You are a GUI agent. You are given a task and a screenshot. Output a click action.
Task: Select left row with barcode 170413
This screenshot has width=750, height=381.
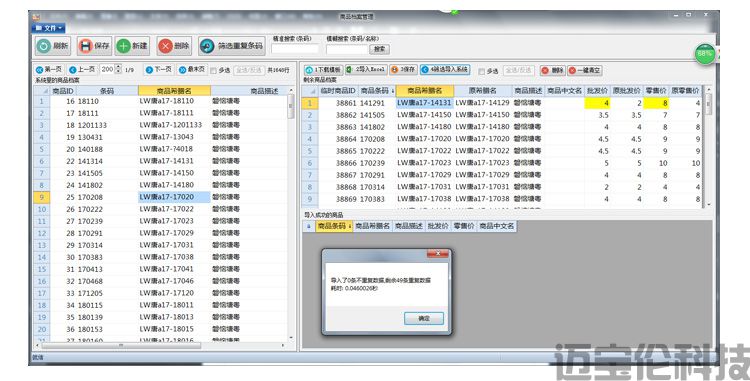161,269
